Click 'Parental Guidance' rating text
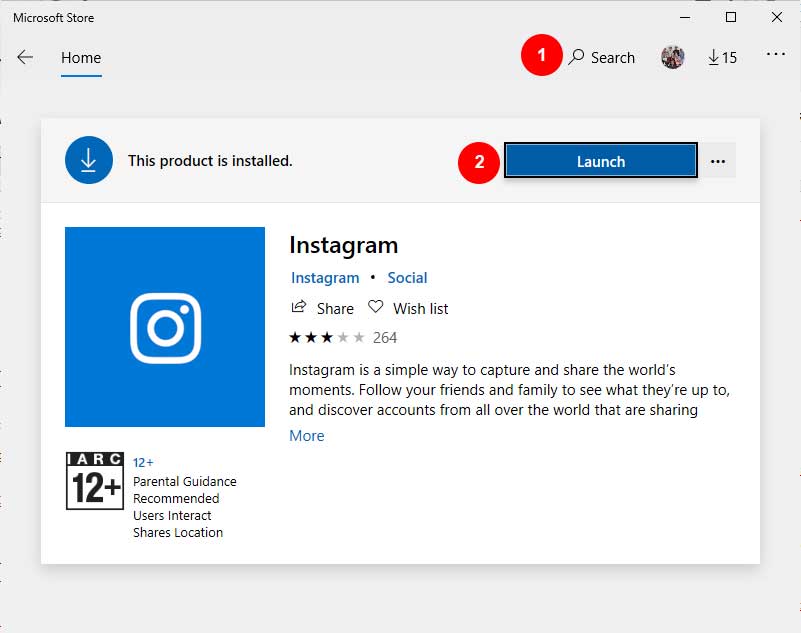 (184, 481)
